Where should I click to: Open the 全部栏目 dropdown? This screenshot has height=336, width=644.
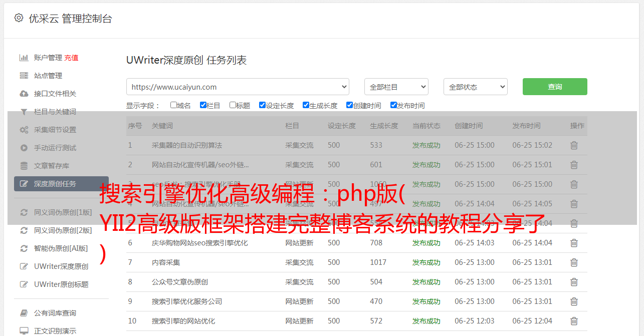(396, 87)
